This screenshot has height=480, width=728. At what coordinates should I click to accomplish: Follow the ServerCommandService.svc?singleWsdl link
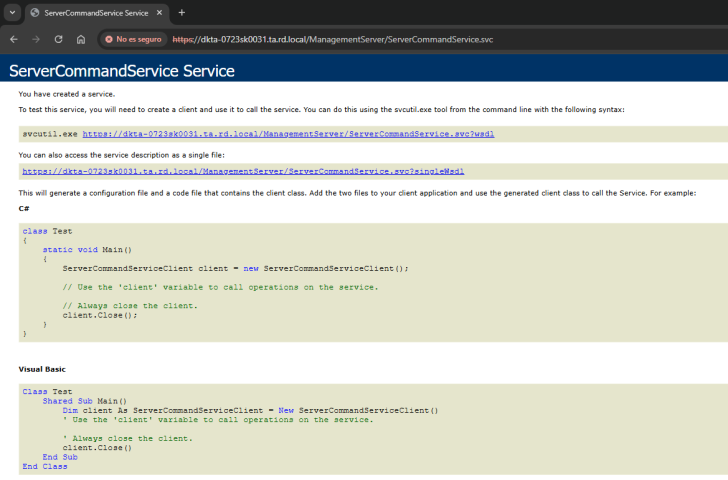tap(243, 171)
